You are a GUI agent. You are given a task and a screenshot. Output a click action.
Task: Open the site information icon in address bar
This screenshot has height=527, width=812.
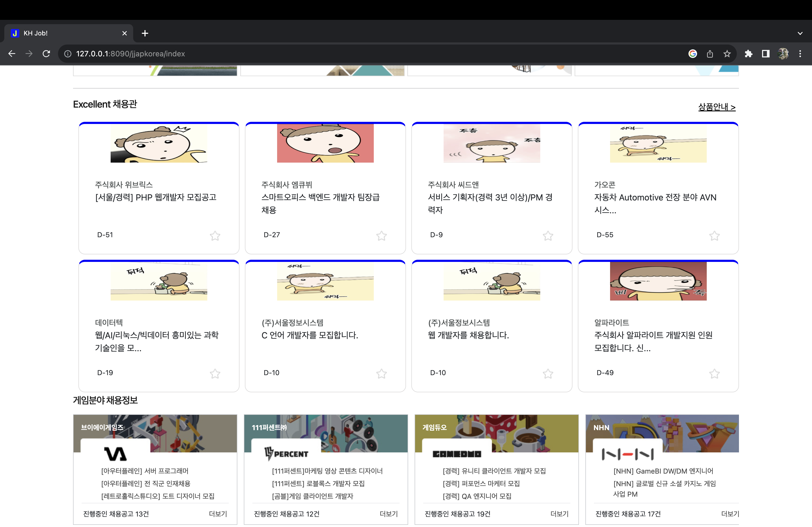[67, 53]
